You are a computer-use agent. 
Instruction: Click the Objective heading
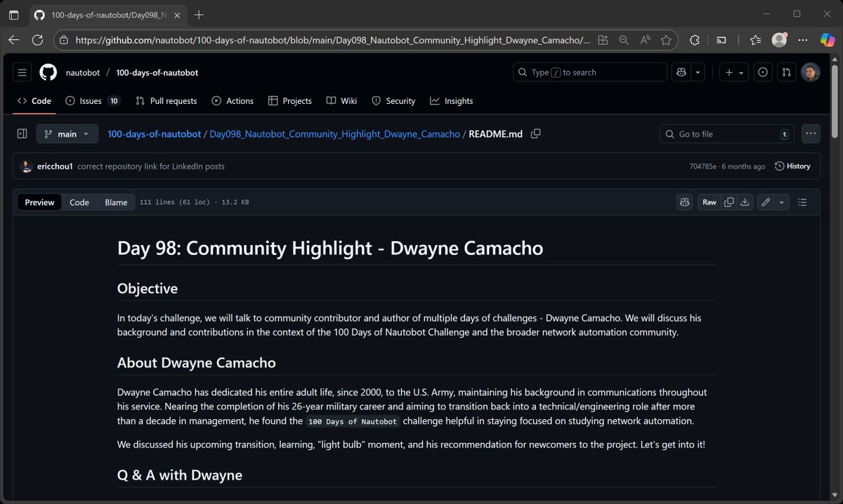click(148, 289)
